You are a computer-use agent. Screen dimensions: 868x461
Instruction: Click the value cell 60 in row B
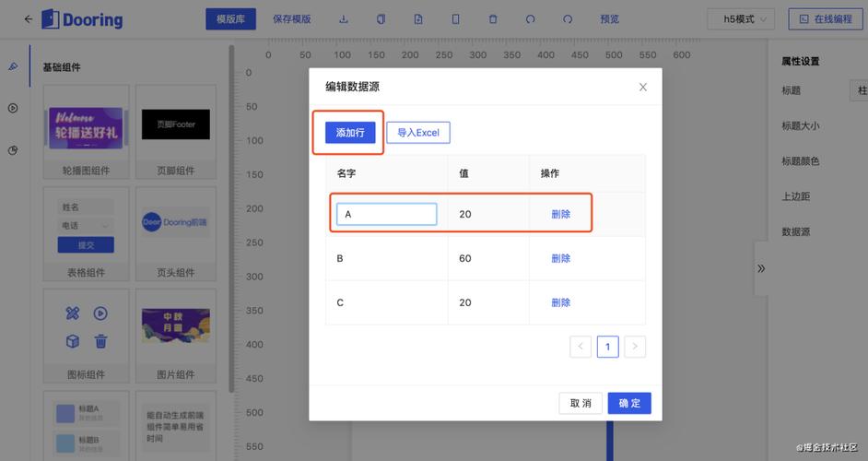(488, 258)
